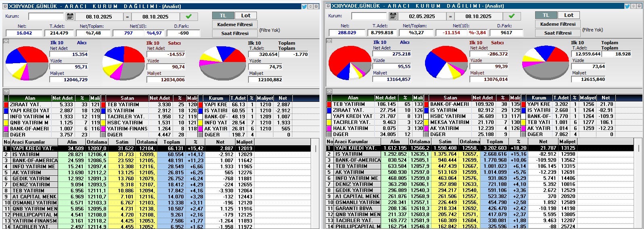Collapse pie chart panel in right window
The height and width of the screenshot is (229, 644).
pyautogui.click(x=329, y=41)
